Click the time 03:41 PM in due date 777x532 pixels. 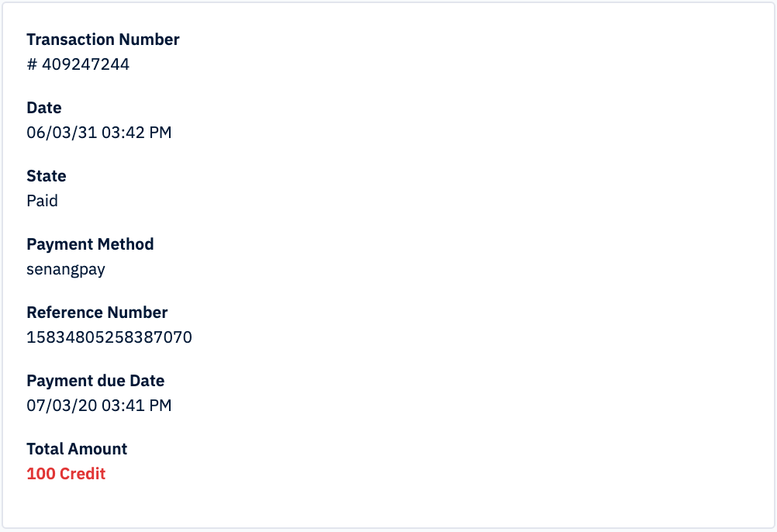[136, 406]
